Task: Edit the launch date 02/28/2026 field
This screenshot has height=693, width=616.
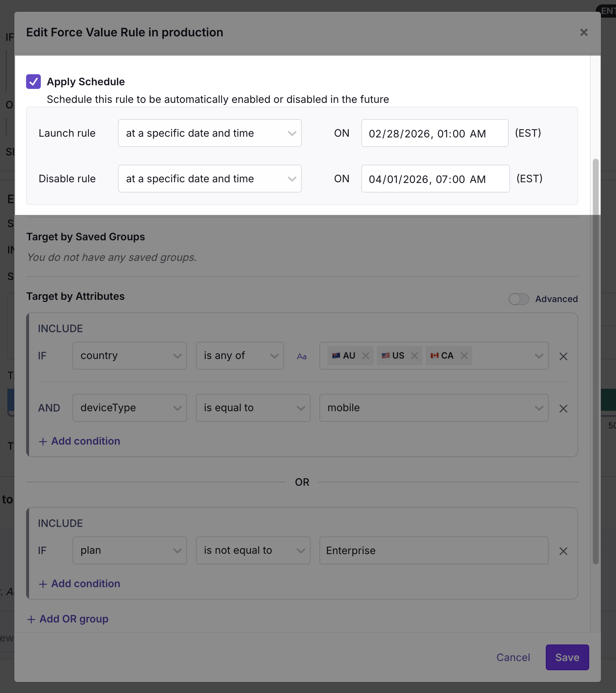Action: click(x=435, y=133)
